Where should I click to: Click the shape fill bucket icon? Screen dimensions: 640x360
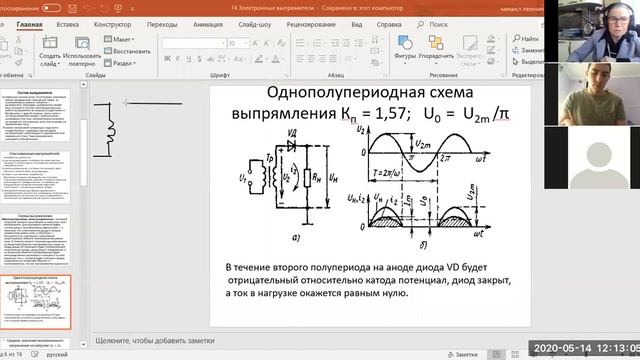click(491, 39)
